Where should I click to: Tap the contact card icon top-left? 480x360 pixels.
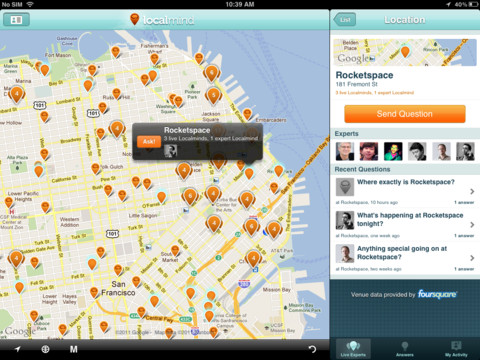point(16,20)
